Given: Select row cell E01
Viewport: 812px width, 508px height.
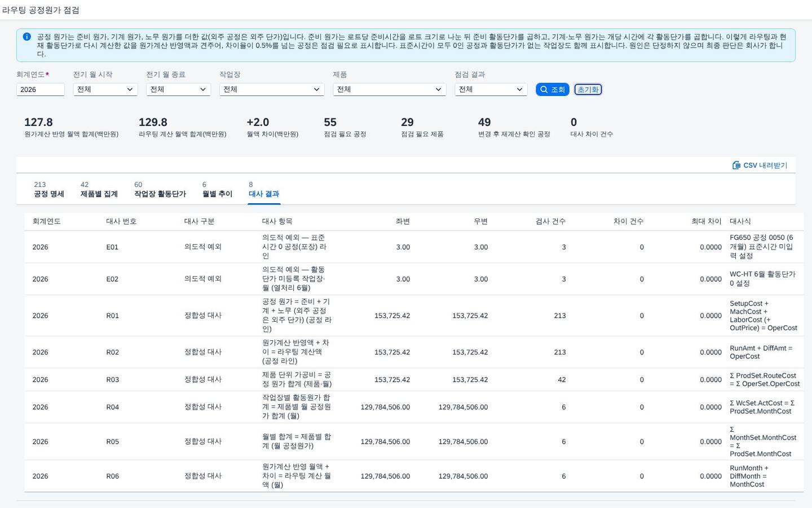Looking at the screenshot, I should pos(112,247).
